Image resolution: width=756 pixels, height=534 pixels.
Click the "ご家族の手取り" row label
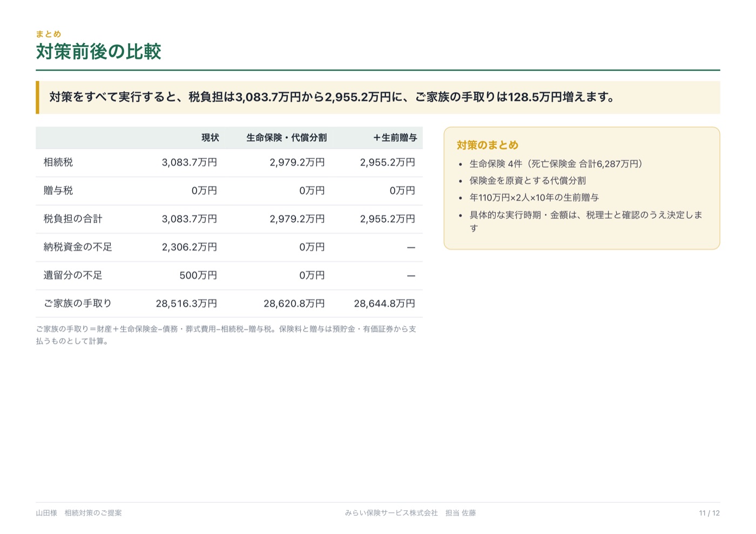pyautogui.click(x=78, y=303)
